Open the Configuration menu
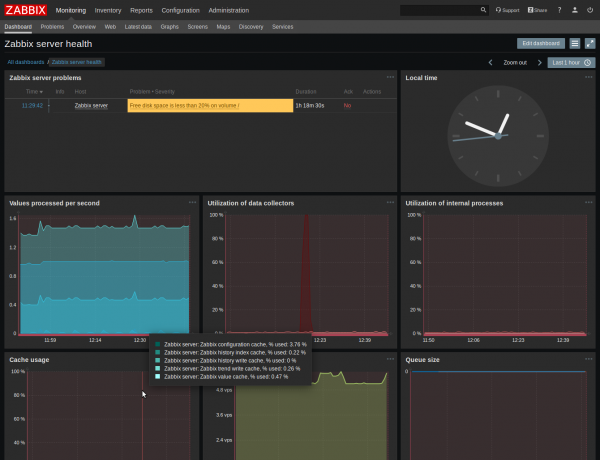 click(x=180, y=10)
